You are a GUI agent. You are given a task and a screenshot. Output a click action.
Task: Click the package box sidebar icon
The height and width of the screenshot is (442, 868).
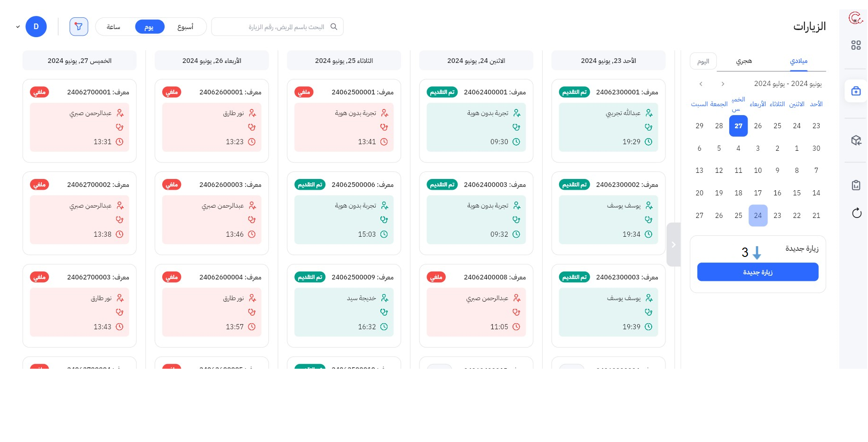tap(856, 140)
